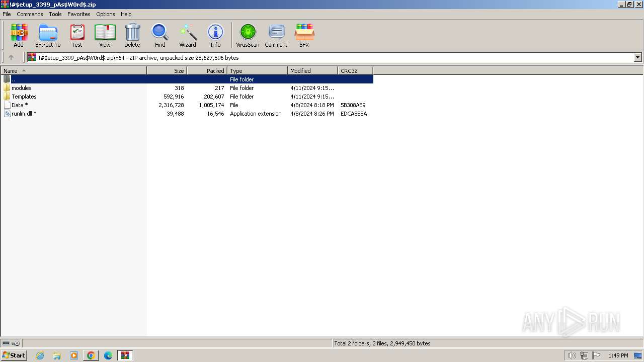
Task: Click the Windows Start button
Action: (14, 355)
